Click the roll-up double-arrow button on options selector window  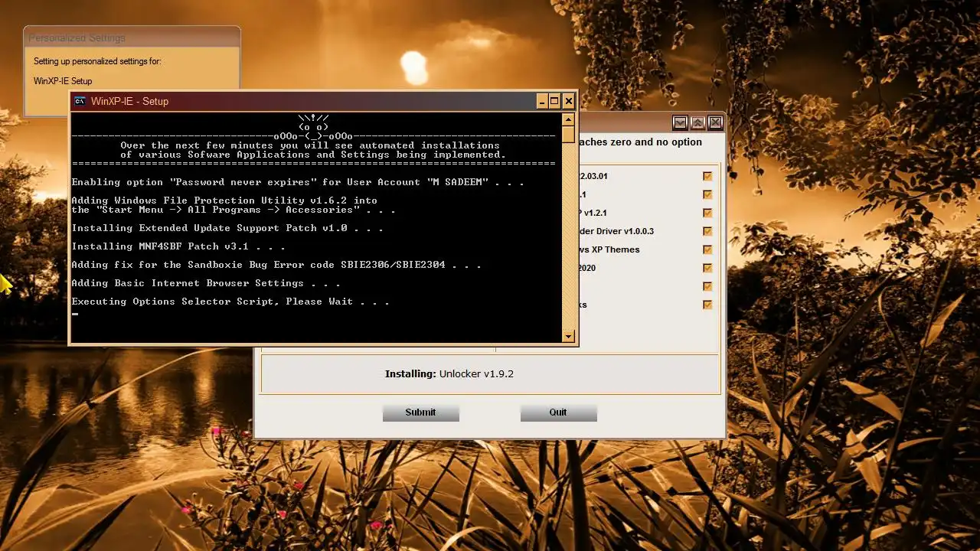tap(697, 122)
